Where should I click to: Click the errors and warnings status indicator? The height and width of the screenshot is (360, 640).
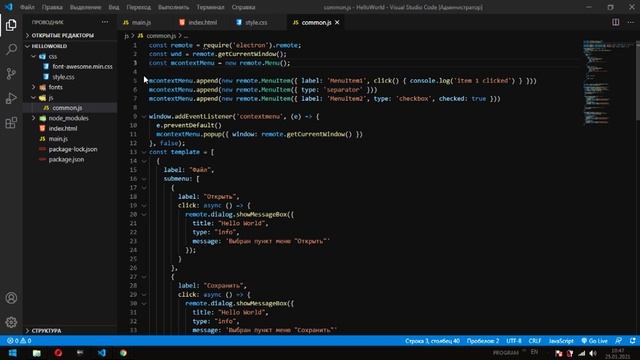click(x=19, y=341)
